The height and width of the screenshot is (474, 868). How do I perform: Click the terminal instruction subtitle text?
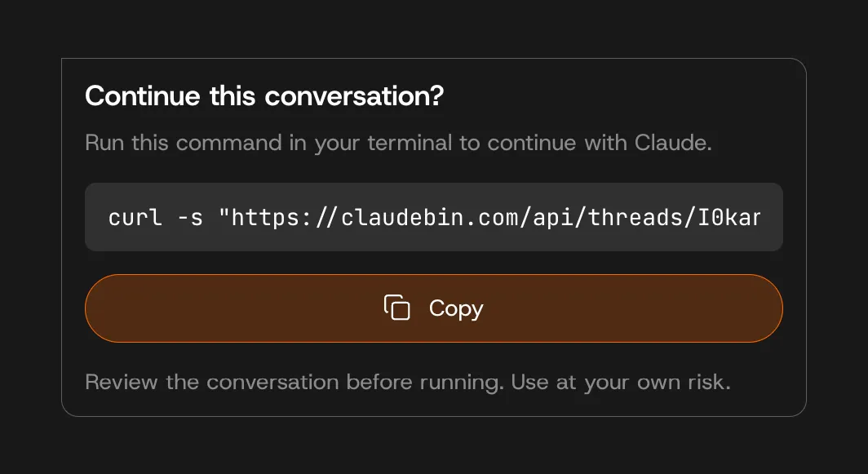click(x=398, y=143)
